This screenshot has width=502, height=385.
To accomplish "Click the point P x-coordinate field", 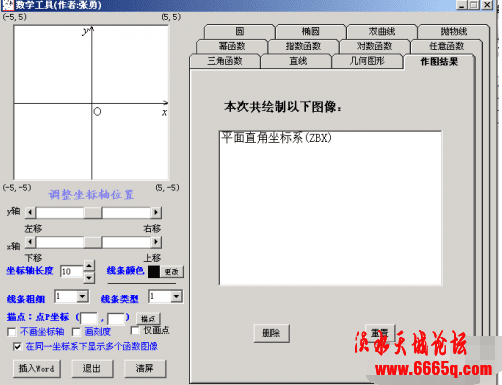I will tap(89, 318).
